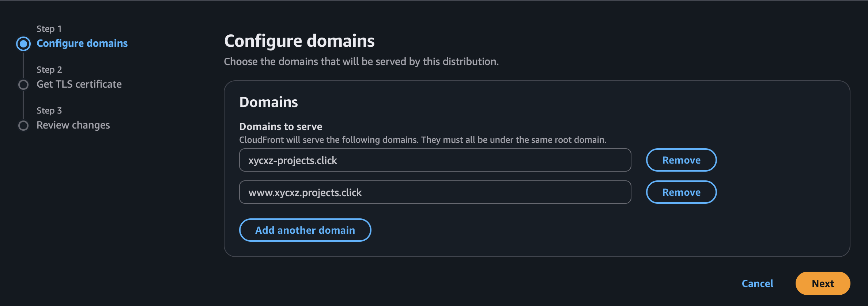The height and width of the screenshot is (306, 868).
Task: Click Next to proceed to TLS certificate
Action: pos(822,283)
